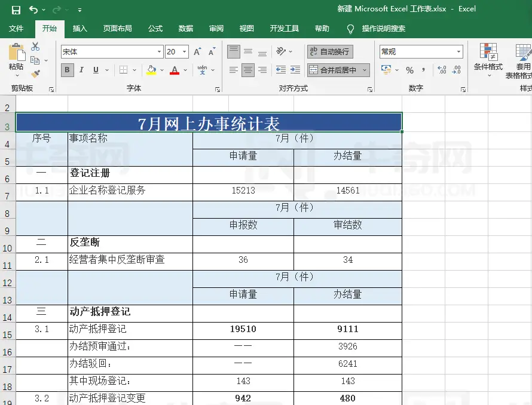Expand the font color dropdown arrow
532x405 pixels.
coord(185,70)
